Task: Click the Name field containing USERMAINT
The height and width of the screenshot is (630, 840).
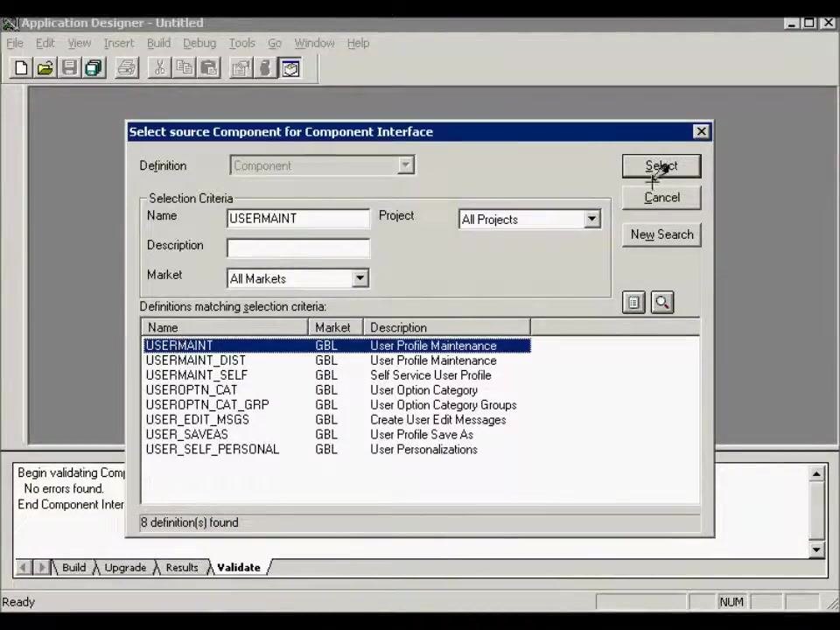Action: coord(297,219)
